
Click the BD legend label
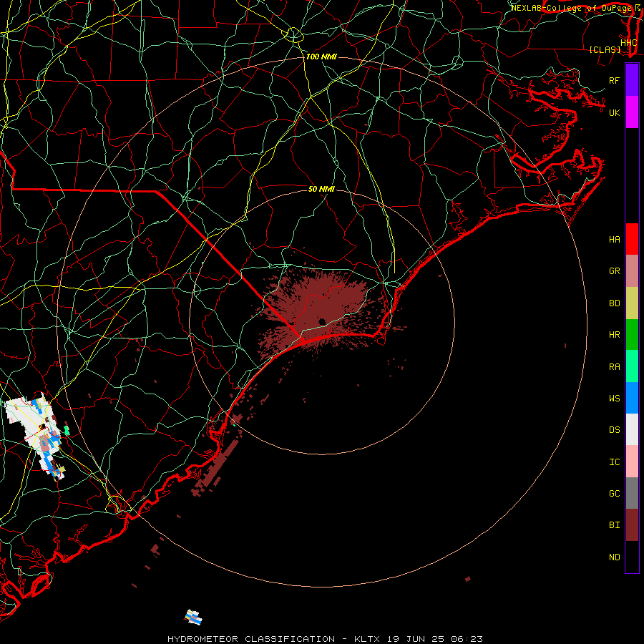[614, 303]
